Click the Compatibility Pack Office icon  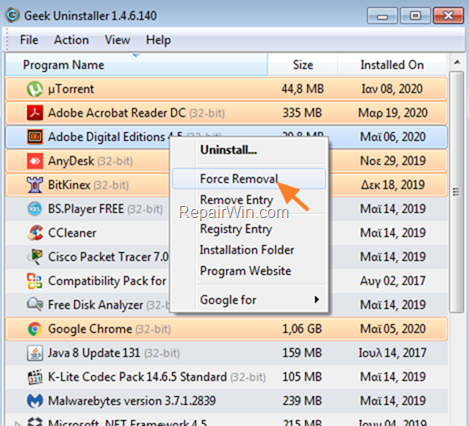(x=35, y=281)
